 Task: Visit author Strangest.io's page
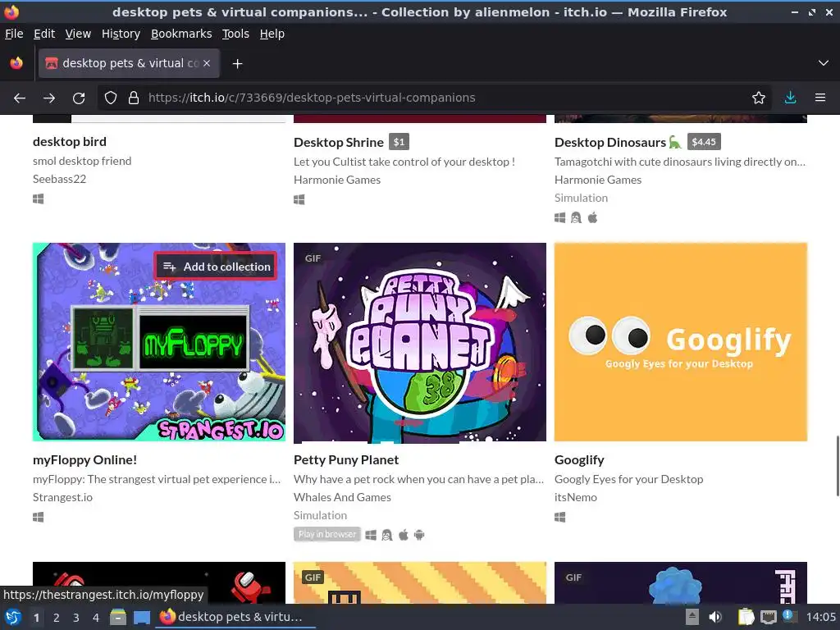click(62, 497)
